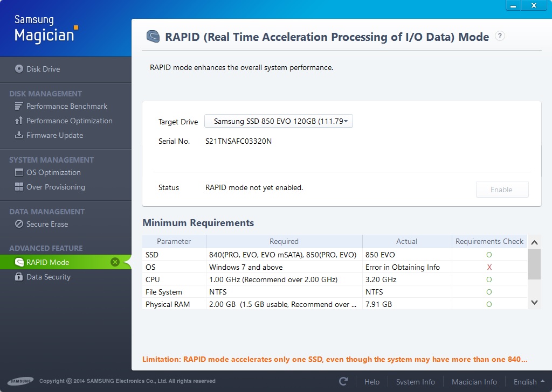
Task: Click the RAPID Mode SSD icon
Action: (x=19, y=262)
